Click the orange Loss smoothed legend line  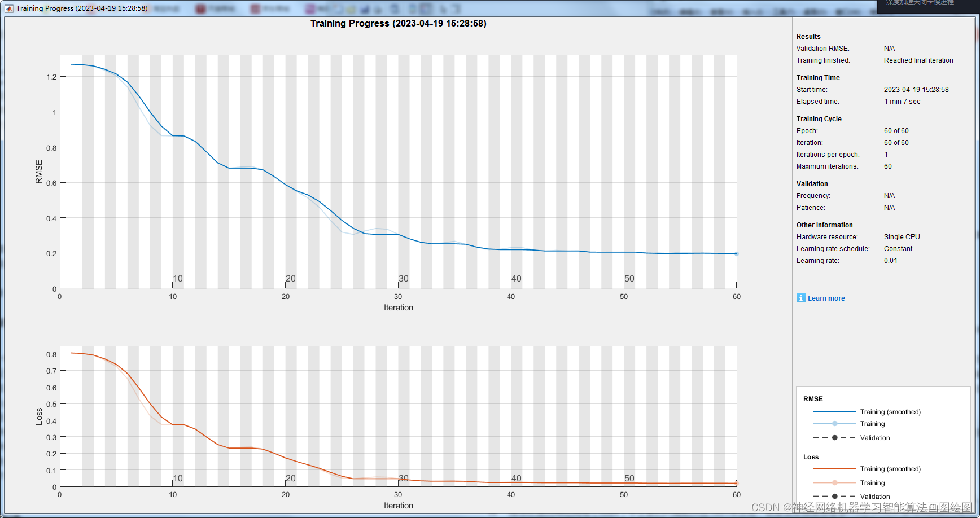click(x=834, y=469)
